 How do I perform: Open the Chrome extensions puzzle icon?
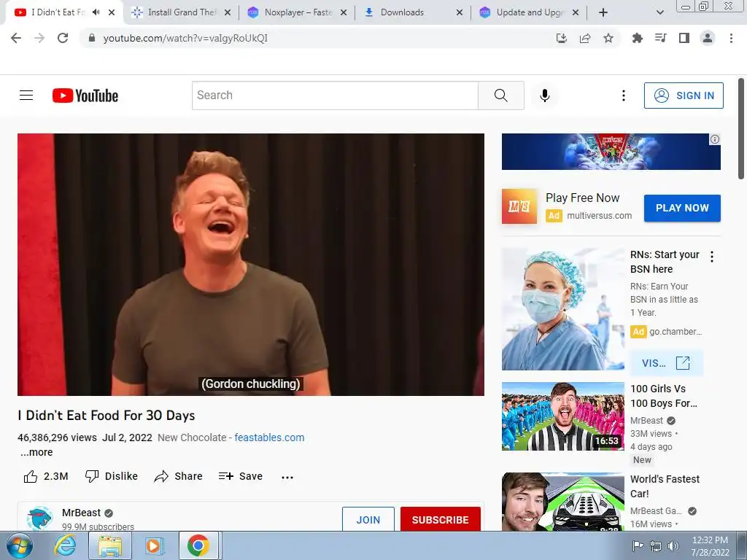[637, 38]
